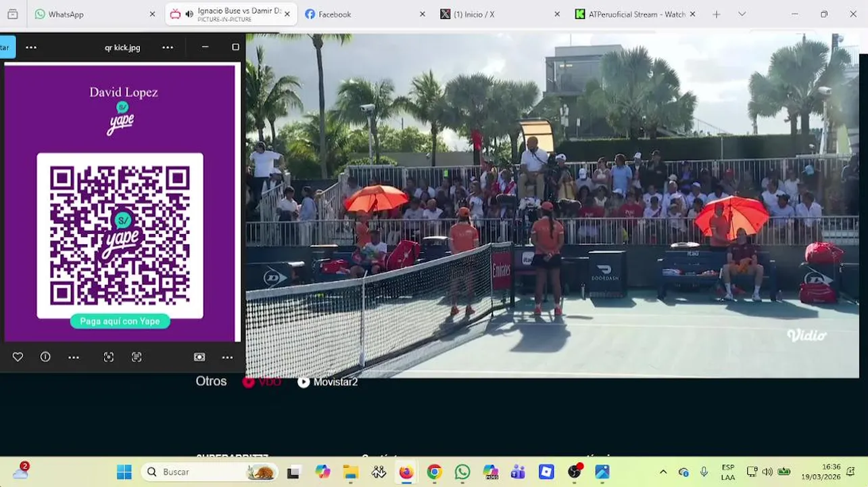Open a new browser tab with plus
Image resolution: width=868 pixels, height=487 pixels.
point(717,14)
